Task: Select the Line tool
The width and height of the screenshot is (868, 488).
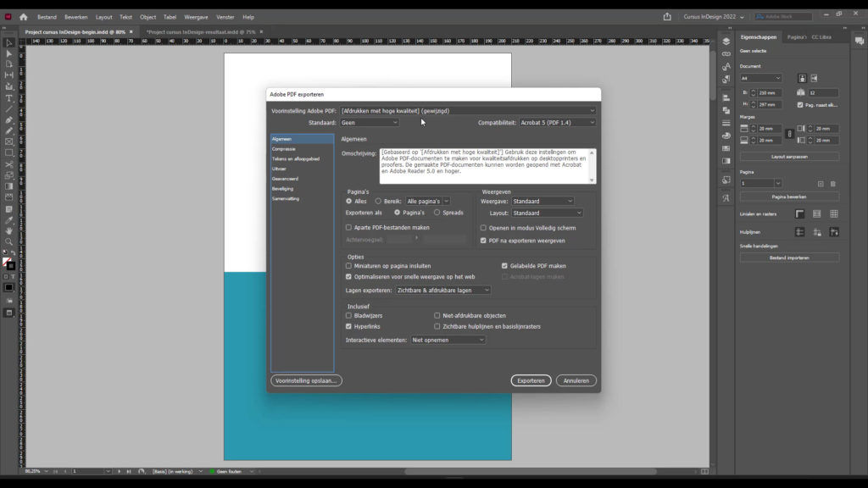Action: [x=8, y=109]
